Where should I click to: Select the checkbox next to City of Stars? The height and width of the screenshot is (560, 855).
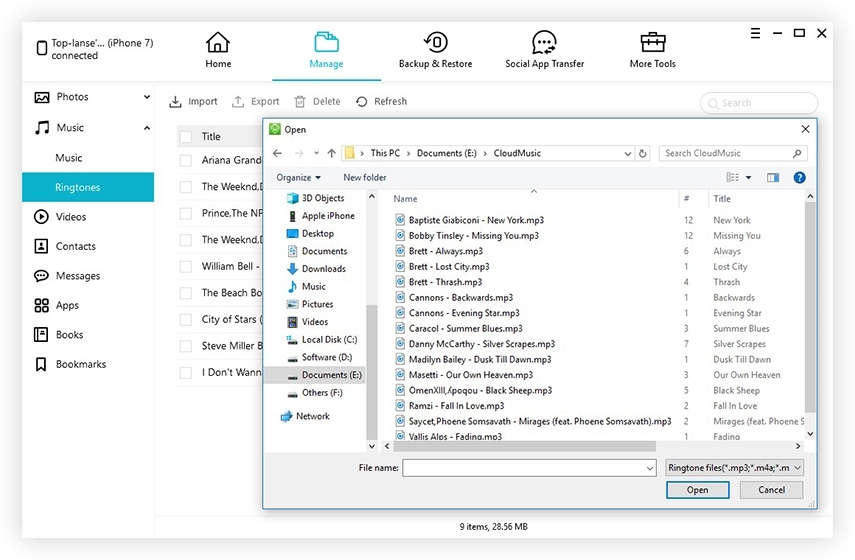click(x=185, y=320)
